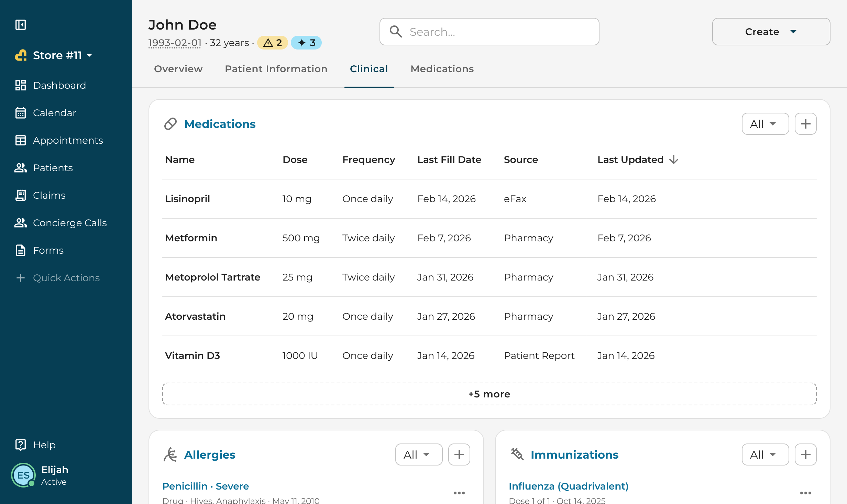Viewport: 847px width, 504px height.
Task: Collapse the sidebar panel icon
Action: (21, 25)
